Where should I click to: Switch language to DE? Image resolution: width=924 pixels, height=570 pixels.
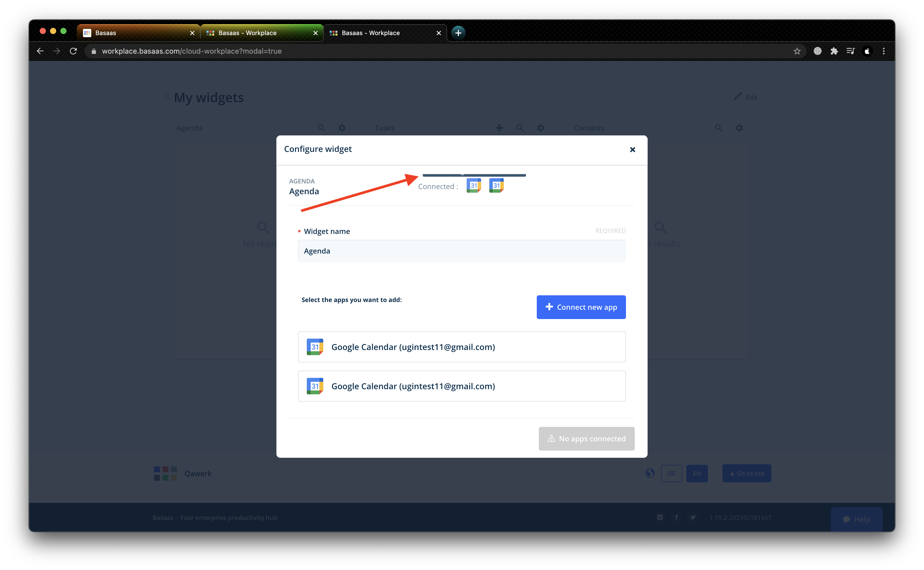[671, 473]
